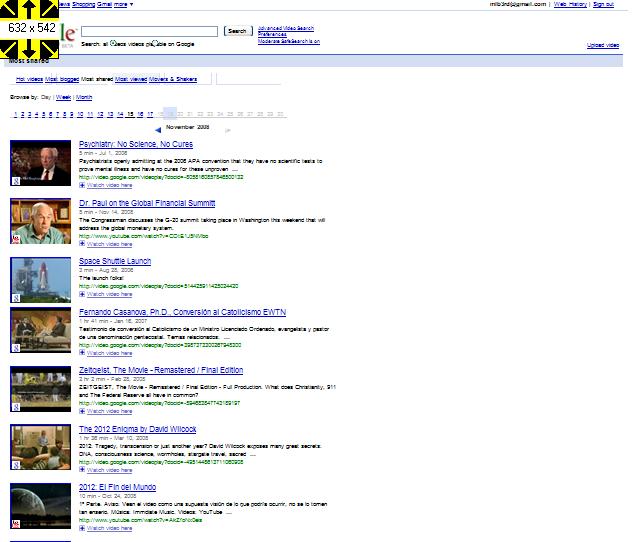
Task: Open the 'more' dropdown in top bar
Action: tap(123, 4)
